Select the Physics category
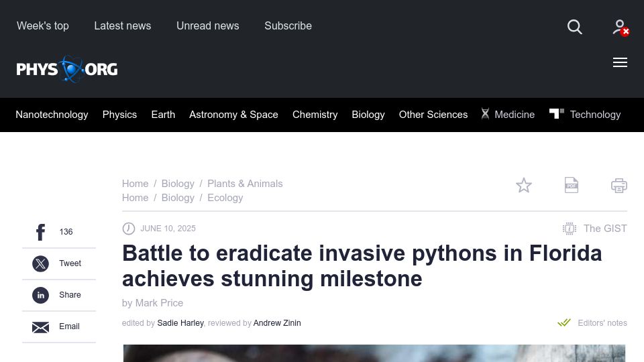 (119, 115)
